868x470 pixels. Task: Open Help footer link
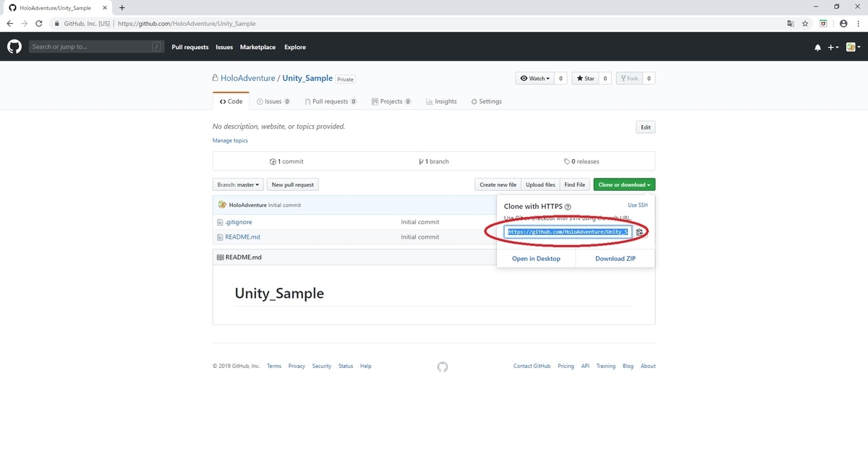coord(366,366)
